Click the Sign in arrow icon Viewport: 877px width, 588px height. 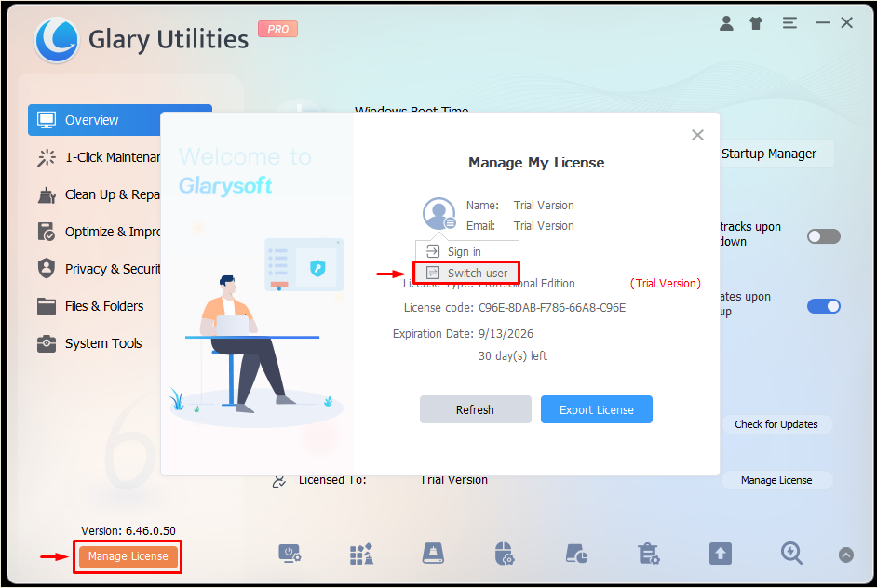click(433, 251)
